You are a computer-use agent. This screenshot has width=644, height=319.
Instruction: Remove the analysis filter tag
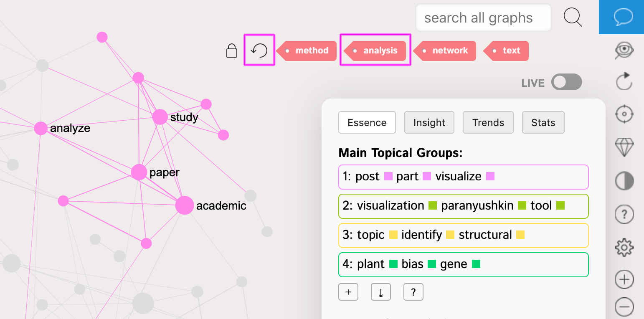376,51
